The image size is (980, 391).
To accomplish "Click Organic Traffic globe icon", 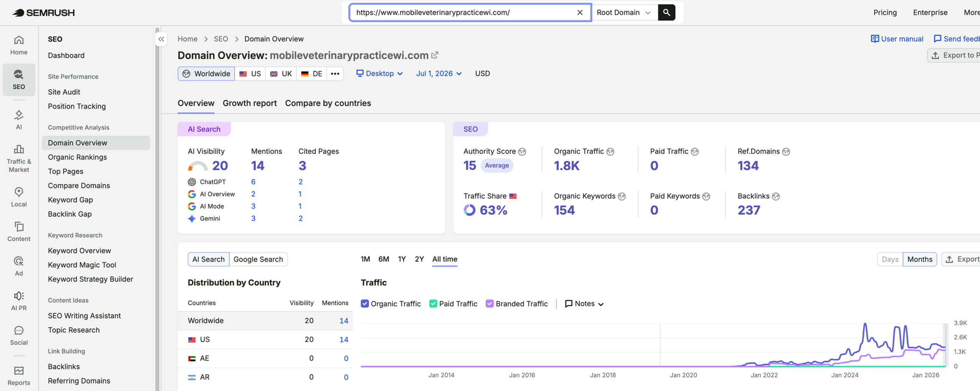I will coord(611,152).
